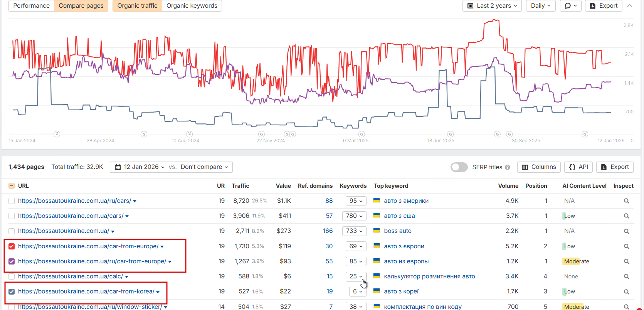Inspect the homepage row with keyword boss auto
The width and height of the screenshot is (644, 310).
[x=626, y=231]
